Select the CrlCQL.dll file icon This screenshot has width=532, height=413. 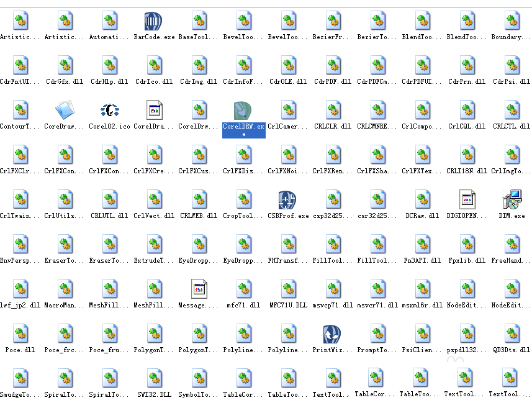tap(467, 110)
